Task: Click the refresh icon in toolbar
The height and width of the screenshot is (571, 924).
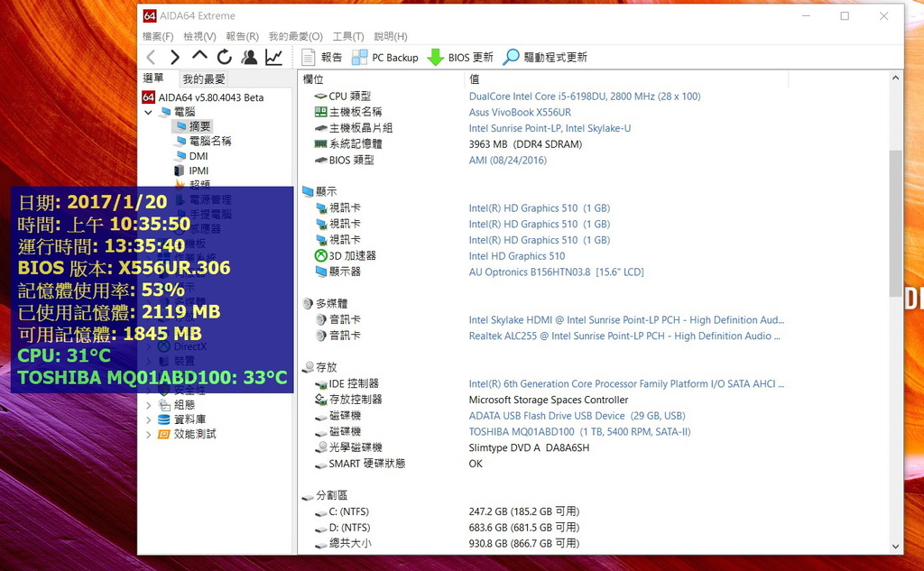Action: [x=225, y=57]
